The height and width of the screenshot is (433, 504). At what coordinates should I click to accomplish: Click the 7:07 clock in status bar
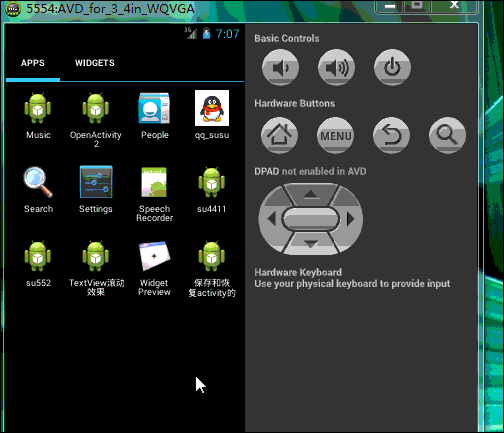[227, 34]
